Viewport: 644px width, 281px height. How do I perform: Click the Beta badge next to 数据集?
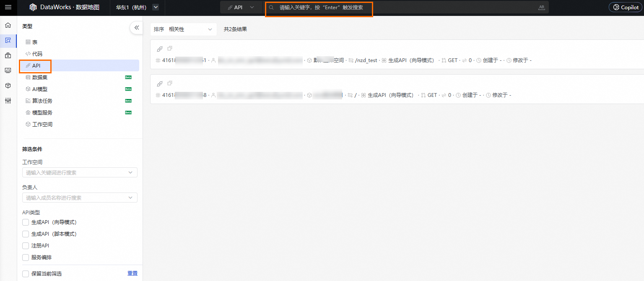pyautogui.click(x=128, y=78)
